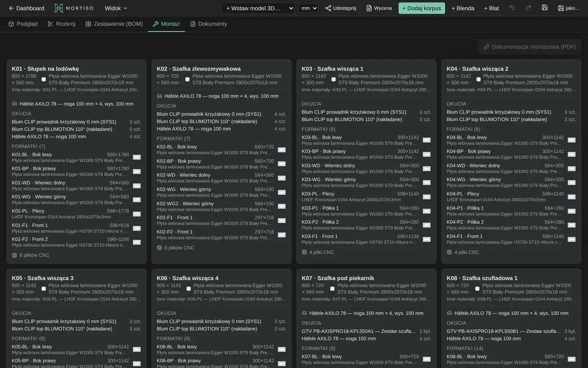Open the Widok dropdown menu
This screenshot has width=588, height=368.
(116, 8)
